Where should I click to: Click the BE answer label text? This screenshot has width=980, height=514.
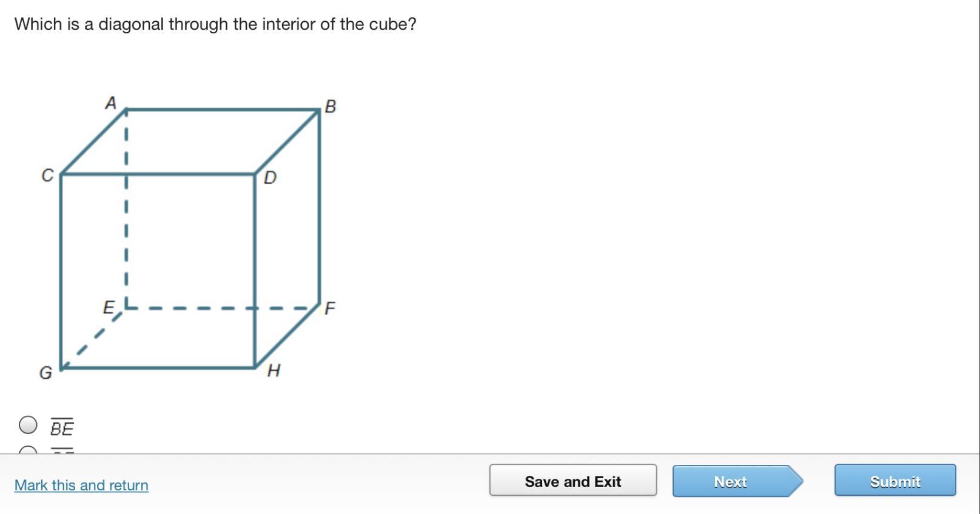pyautogui.click(x=62, y=427)
